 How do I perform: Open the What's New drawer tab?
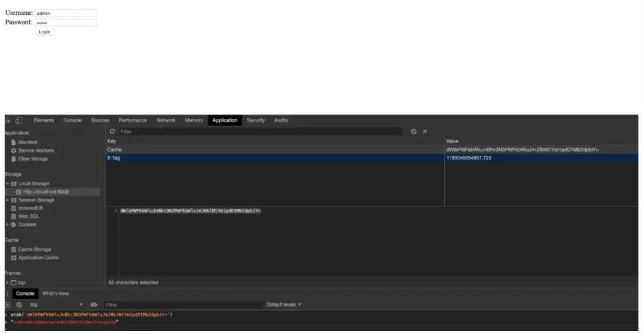[56, 294]
